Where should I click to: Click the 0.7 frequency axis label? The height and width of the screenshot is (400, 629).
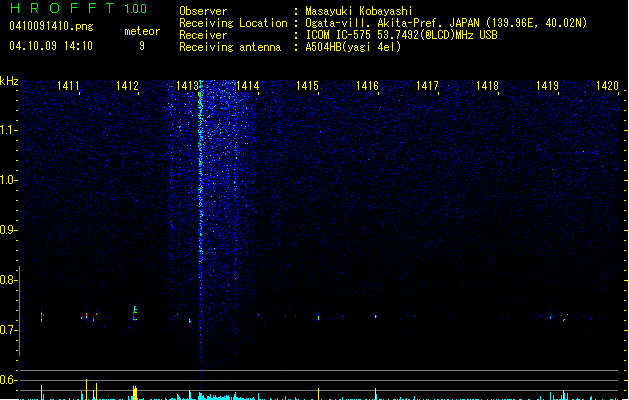[9, 330]
